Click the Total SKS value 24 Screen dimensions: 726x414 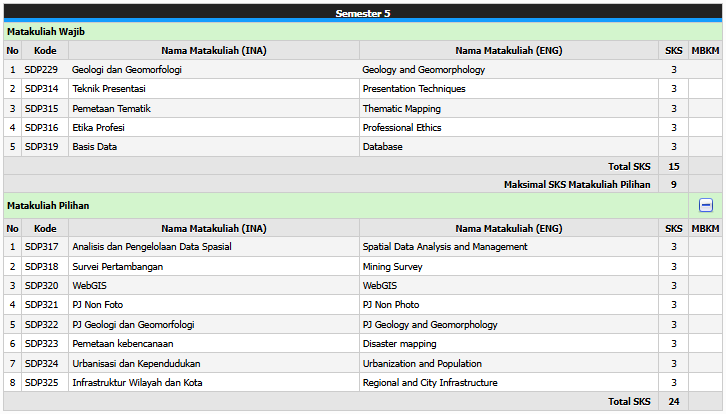pyautogui.click(x=673, y=402)
